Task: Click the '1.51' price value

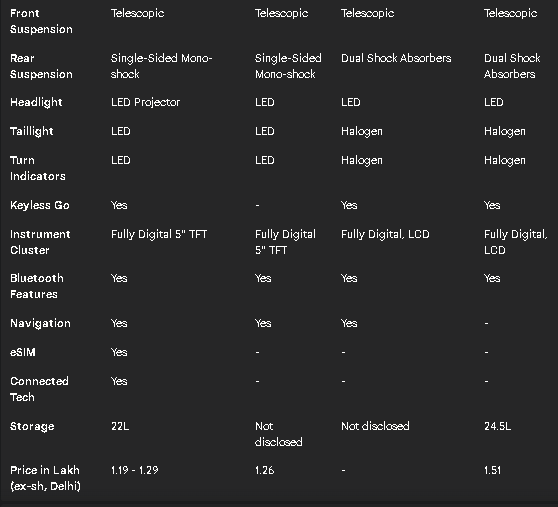Action: click(x=492, y=470)
